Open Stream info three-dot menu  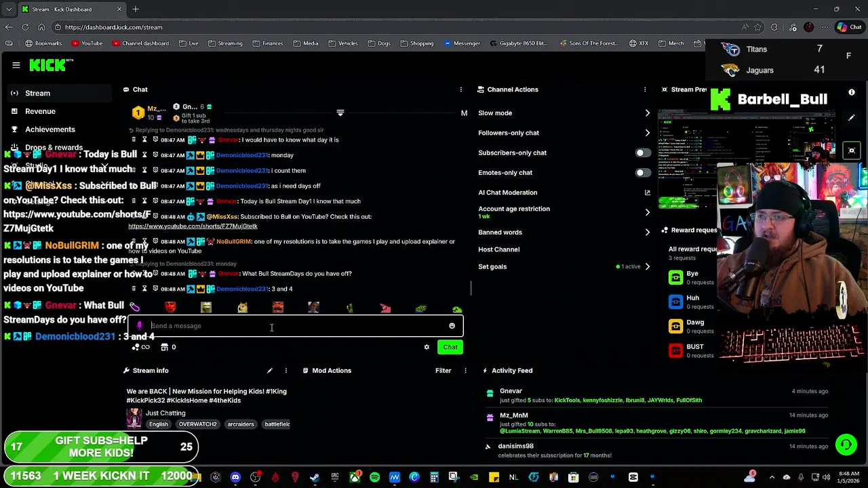pos(285,371)
